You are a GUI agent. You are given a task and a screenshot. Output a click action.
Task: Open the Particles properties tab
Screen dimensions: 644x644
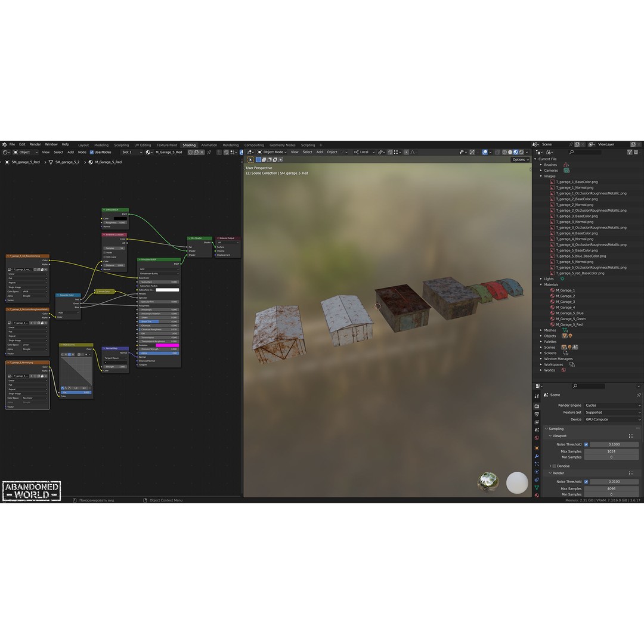pos(537,464)
